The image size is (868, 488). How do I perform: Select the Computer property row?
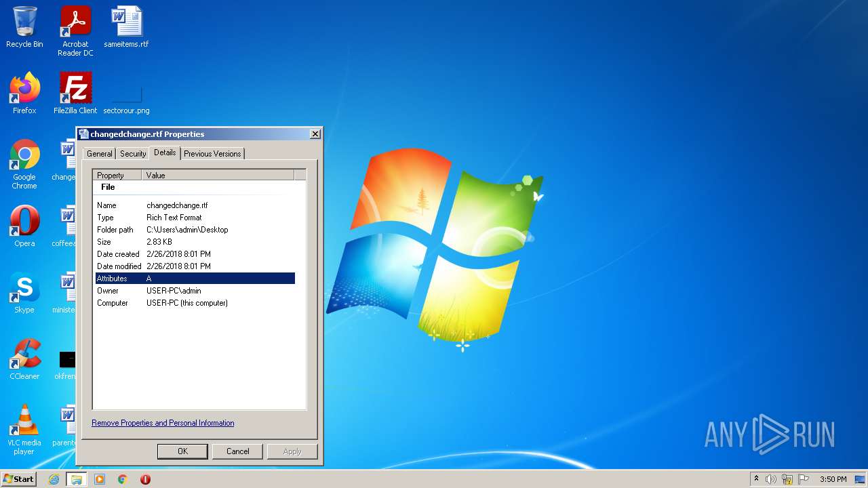(x=195, y=303)
